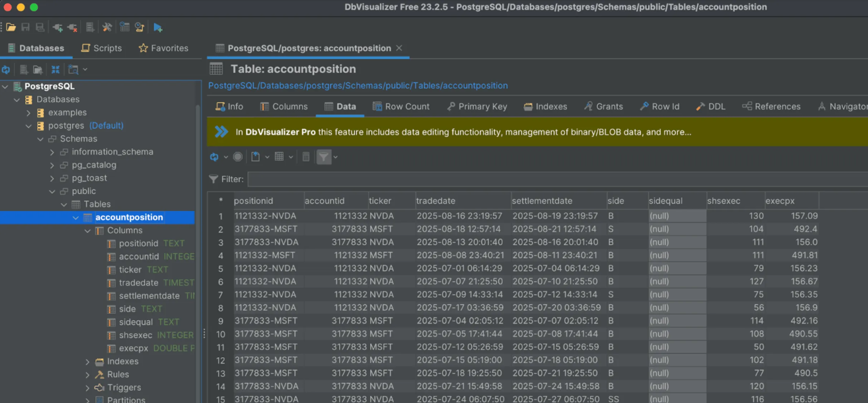Switch to the DDL tab
Screen dimensions: 868x403
point(711,107)
